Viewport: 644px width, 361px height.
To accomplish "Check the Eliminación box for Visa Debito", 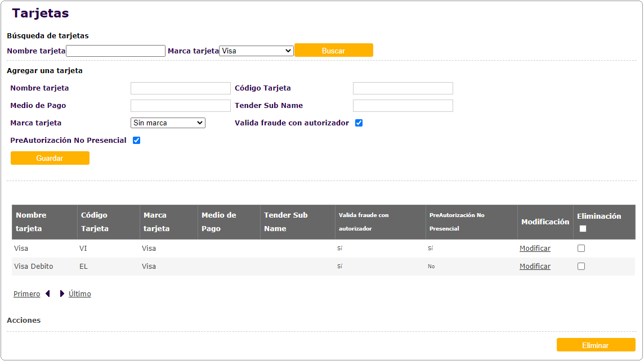I will (x=582, y=266).
